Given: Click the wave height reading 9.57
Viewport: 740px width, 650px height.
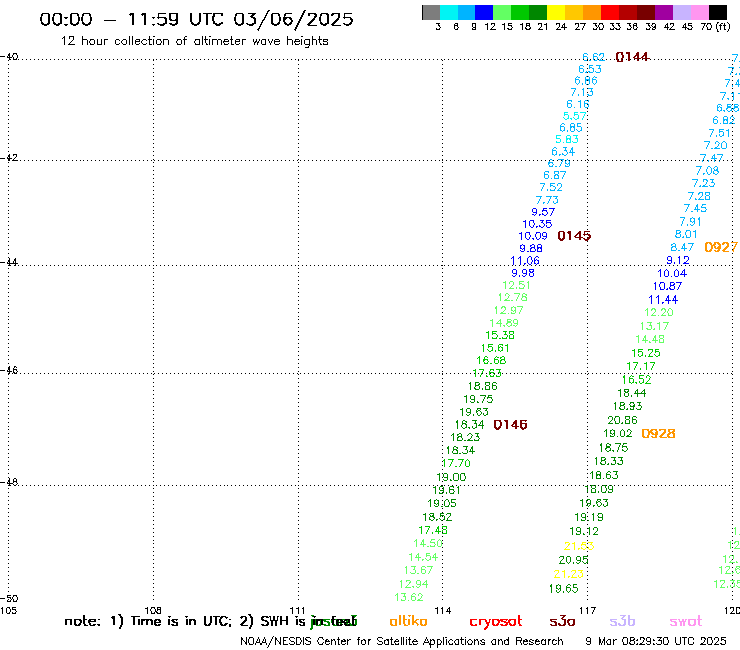Looking at the screenshot, I should (x=543, y=212).
